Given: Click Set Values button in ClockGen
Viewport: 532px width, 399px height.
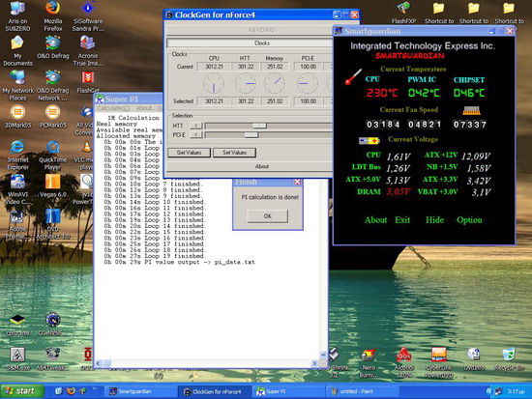Looking at the screenshot, I should pyautogui.click(x=234, y=153).
